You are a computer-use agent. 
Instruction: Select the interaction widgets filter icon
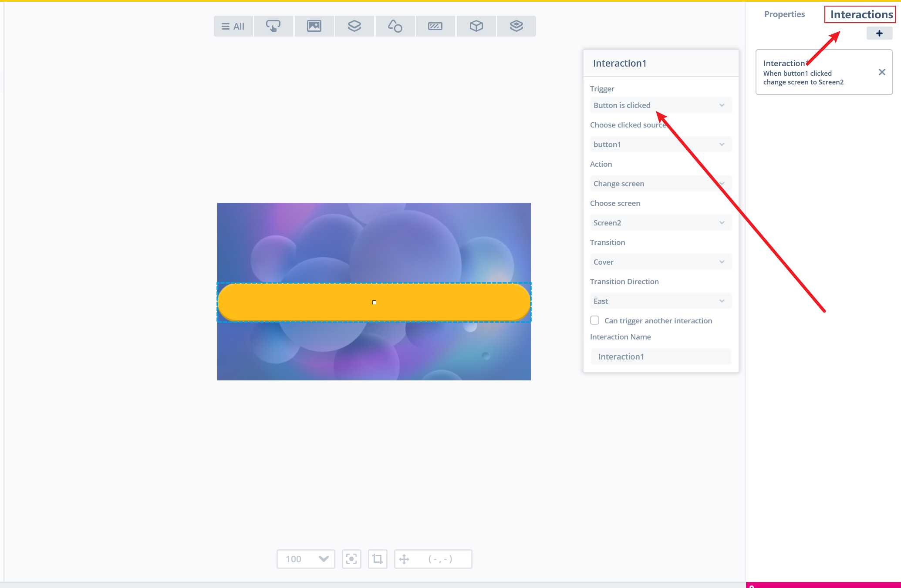pyautogui.click(x=273, y=26)
